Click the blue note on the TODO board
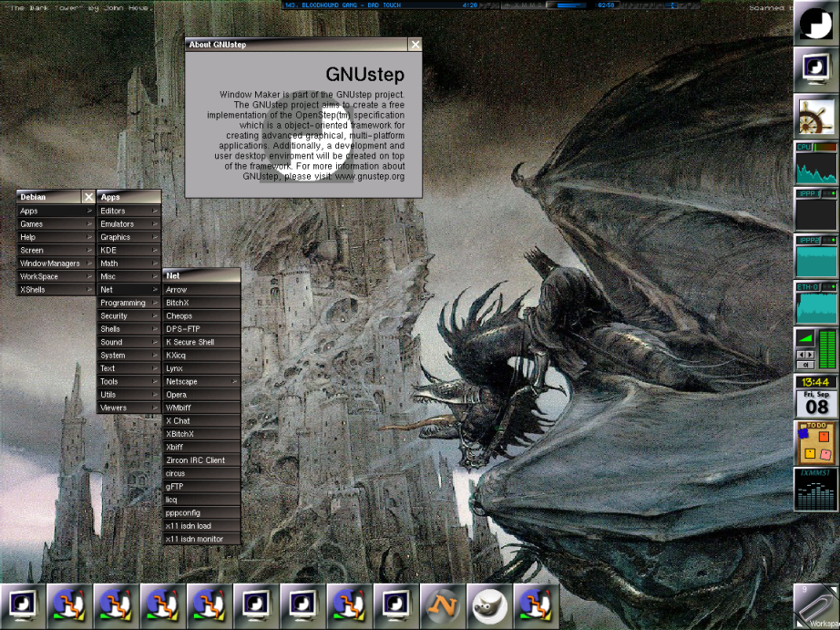Screen dimensions: 840x630 [x=804, y=433]
